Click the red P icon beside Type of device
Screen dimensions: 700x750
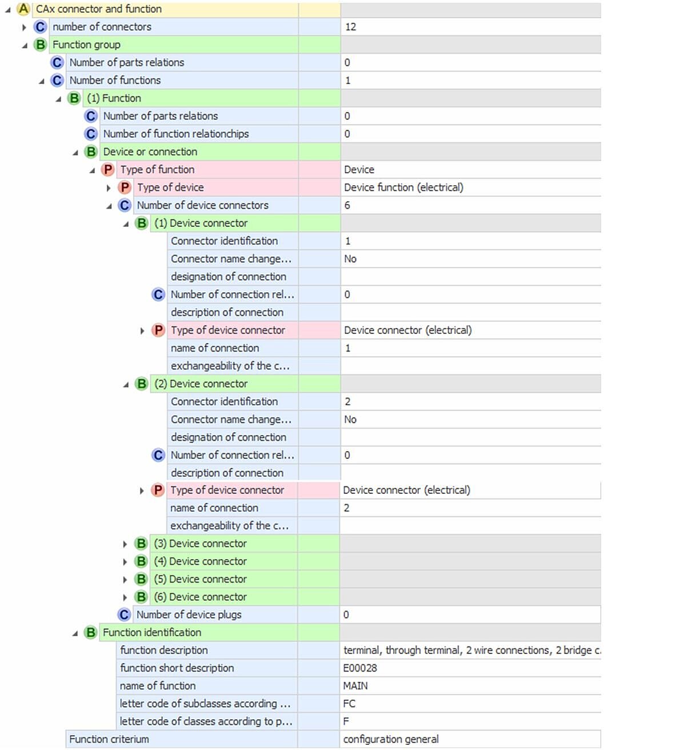tap(125, 187)
